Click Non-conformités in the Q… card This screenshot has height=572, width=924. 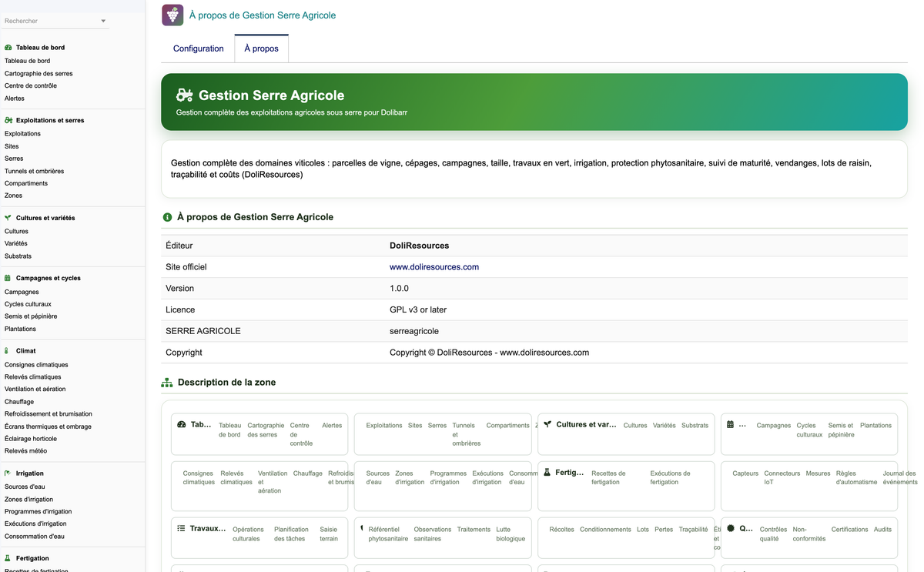(808, 534)
